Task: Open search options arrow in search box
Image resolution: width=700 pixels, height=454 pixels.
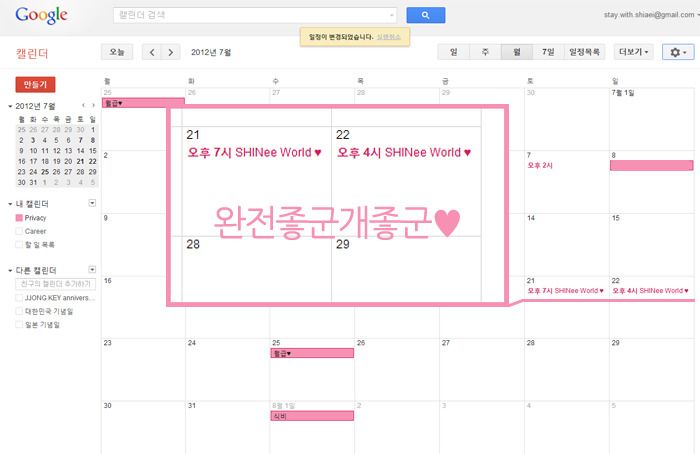Action: (392, 15)
